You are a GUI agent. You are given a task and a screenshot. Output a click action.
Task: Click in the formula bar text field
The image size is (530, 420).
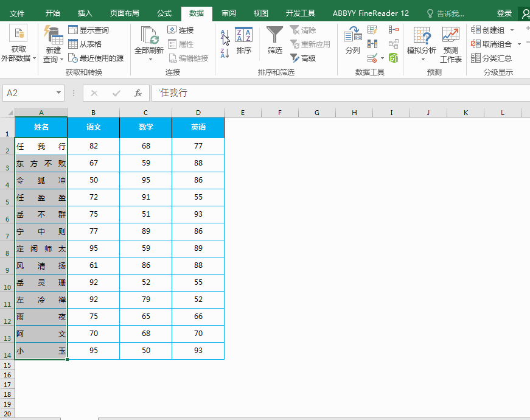341,93
